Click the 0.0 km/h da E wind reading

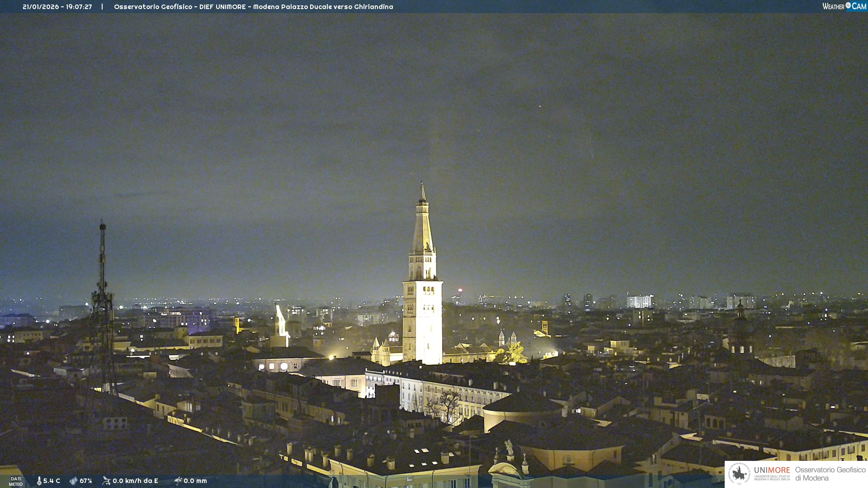tap(135, 481)
